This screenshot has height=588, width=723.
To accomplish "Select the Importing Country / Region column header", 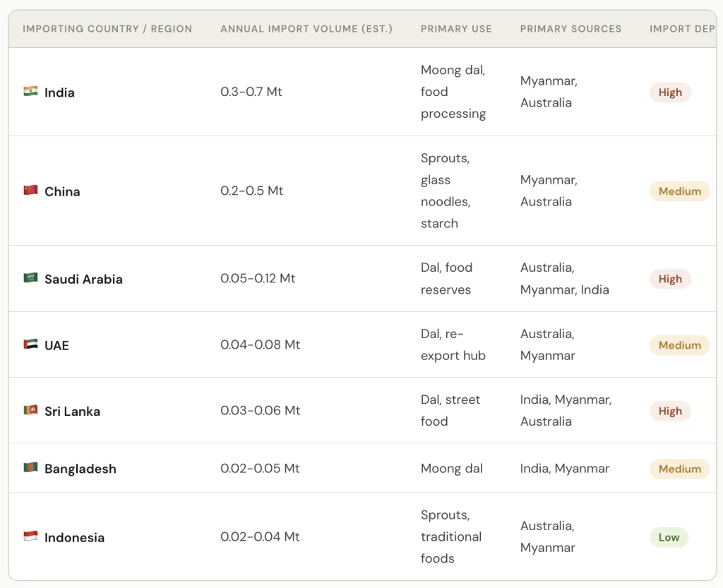I will click(x=107, y=28).
